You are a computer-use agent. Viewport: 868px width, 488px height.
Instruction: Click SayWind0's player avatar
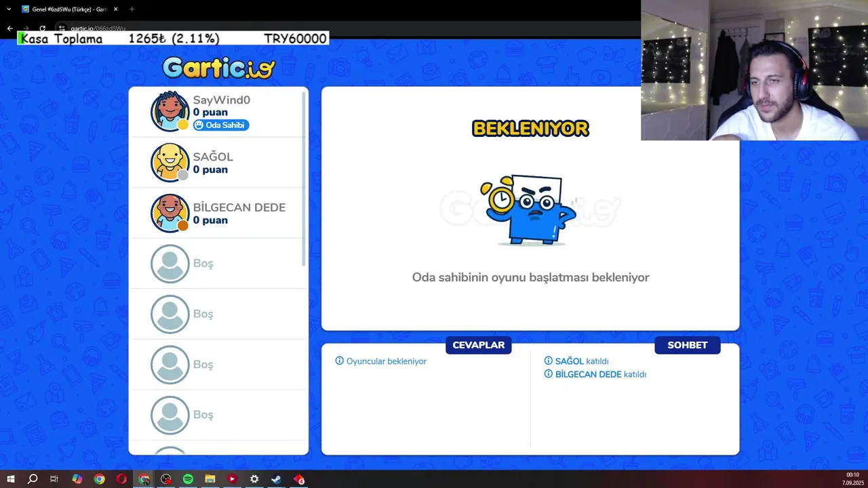170,111
